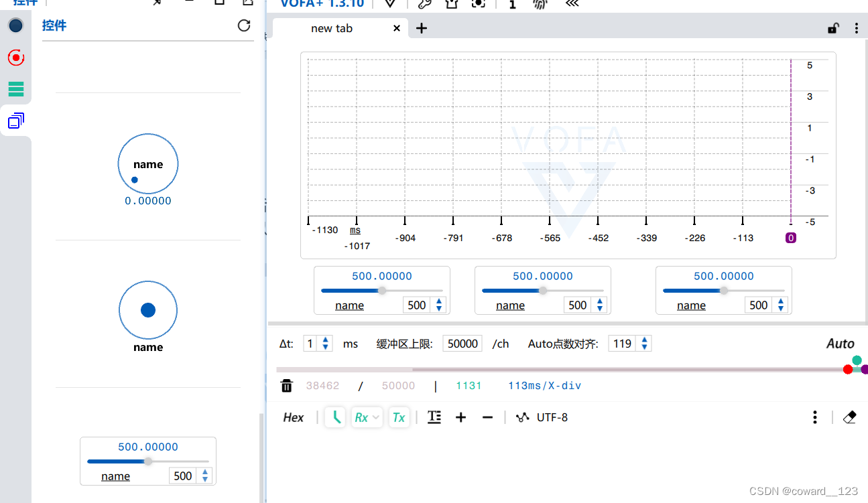Click the red record icon in sidebar
Viewport: 868px width, 503px height.
pos(16,58)
